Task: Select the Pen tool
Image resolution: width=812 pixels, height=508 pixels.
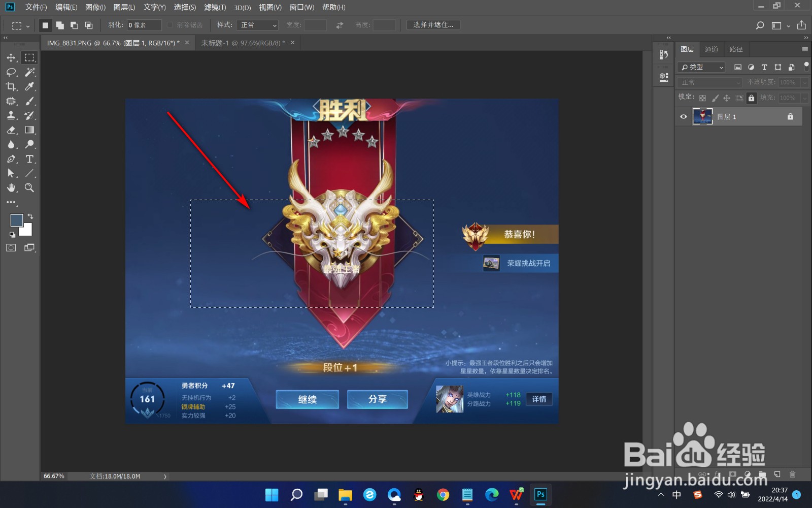Action: pyautogui.click(x=11, y=159)
